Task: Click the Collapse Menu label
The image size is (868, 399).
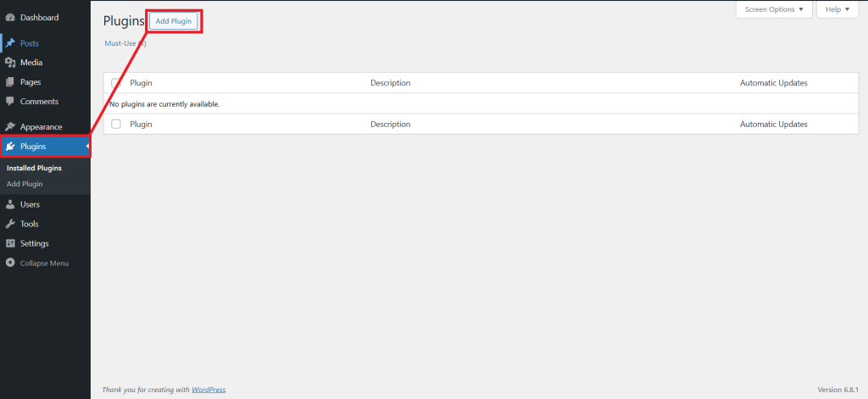Action: [44, 263]
